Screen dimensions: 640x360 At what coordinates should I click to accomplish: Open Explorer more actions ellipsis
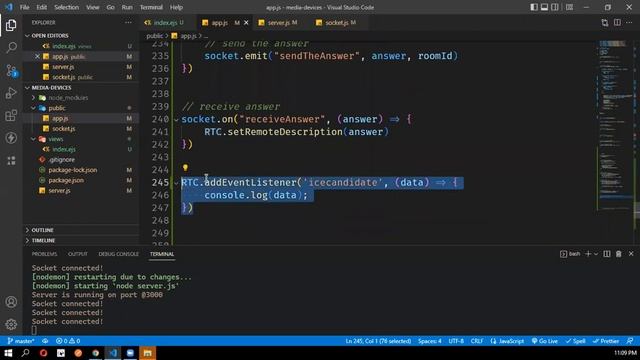[x=128, y=22]
